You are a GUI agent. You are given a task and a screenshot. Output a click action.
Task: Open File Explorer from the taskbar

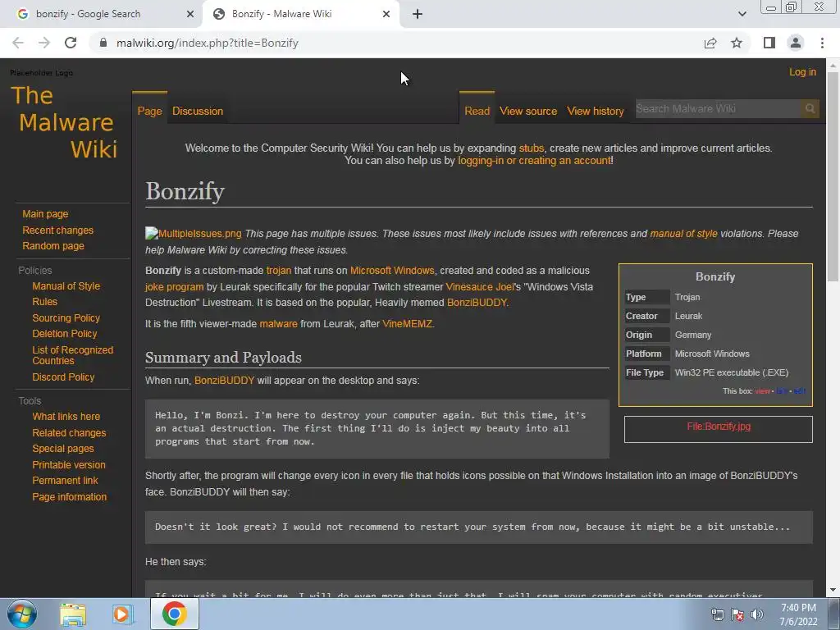(x=73, y=614)
